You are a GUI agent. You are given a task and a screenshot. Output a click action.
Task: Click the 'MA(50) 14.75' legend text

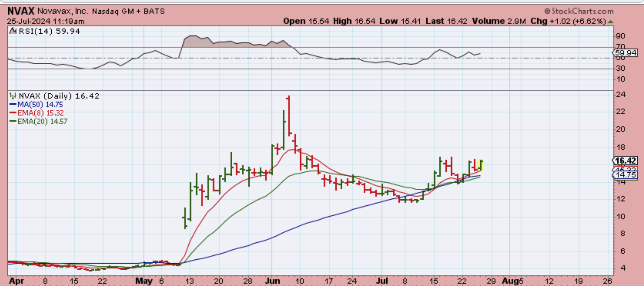(x=40, y=104)
